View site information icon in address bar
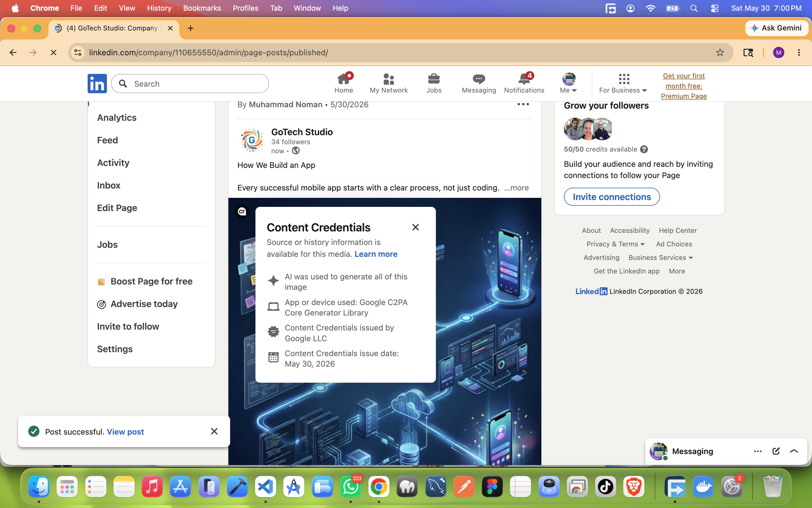The height and width of the screenshot is (508, 812). coord(78,52)
